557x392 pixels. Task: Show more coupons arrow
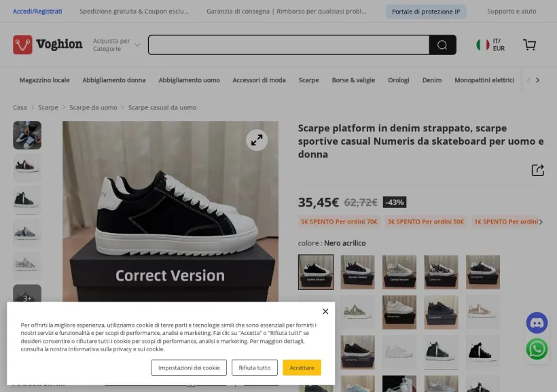(541, 221)
